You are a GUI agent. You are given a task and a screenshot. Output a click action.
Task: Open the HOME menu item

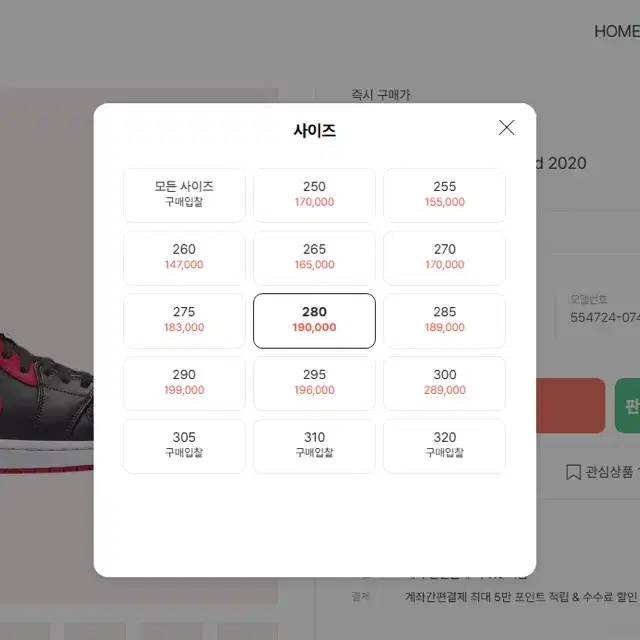pos(617,31)
